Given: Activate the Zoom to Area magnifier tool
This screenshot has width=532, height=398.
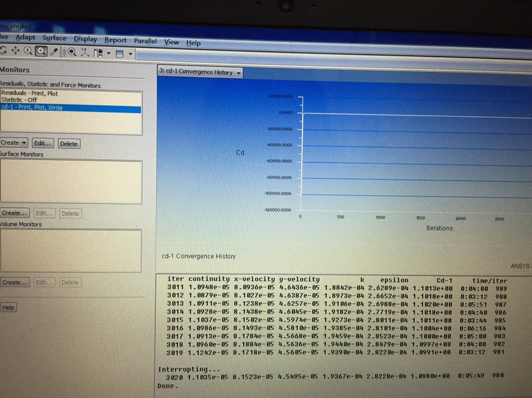Looking at the screenshot, I should (41, 51).
